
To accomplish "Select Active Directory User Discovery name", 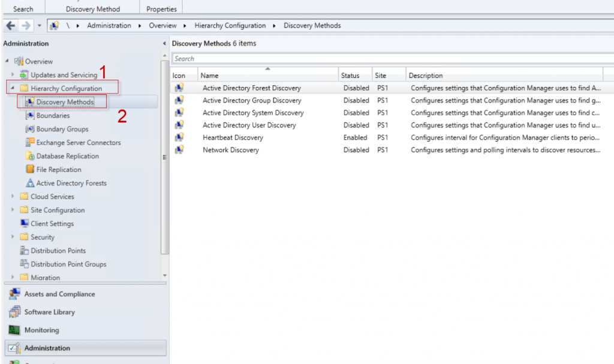I will click(249, 125).
